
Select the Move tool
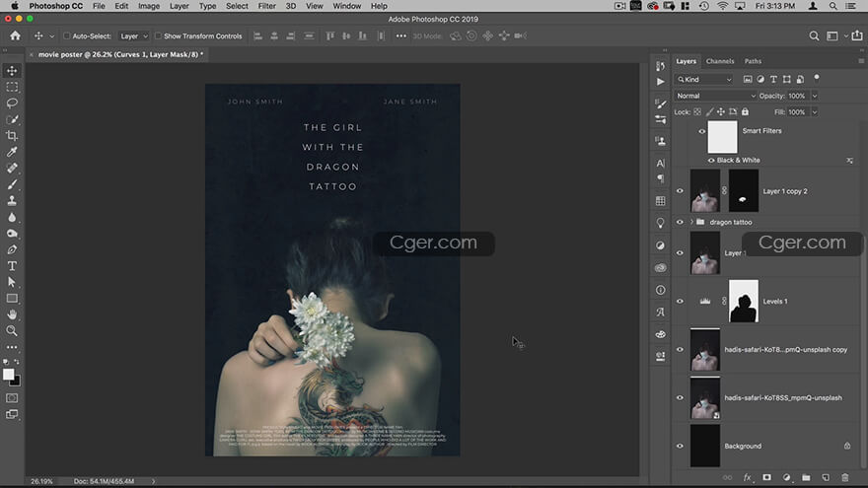pyautogui.click(x=12, y=71)
